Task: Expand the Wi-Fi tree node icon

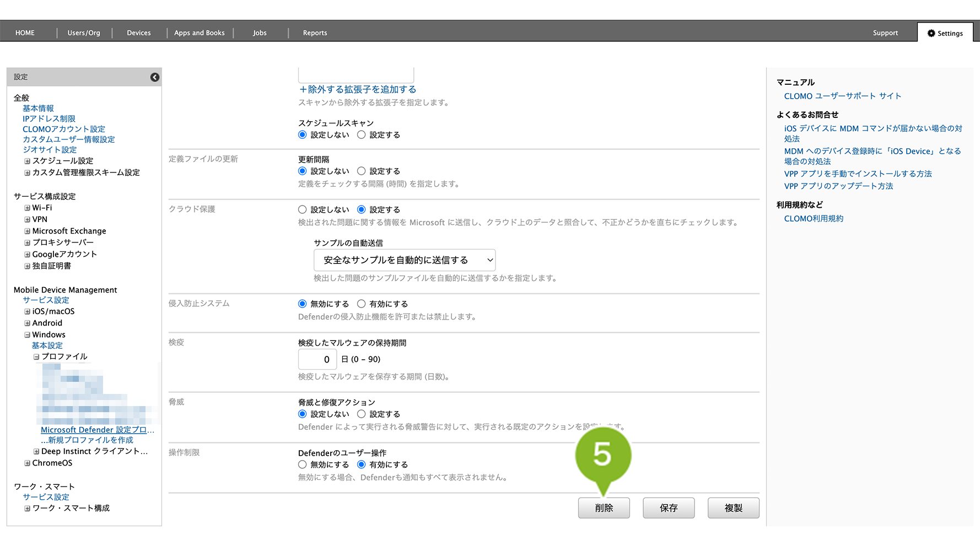Action: point(27,208)
